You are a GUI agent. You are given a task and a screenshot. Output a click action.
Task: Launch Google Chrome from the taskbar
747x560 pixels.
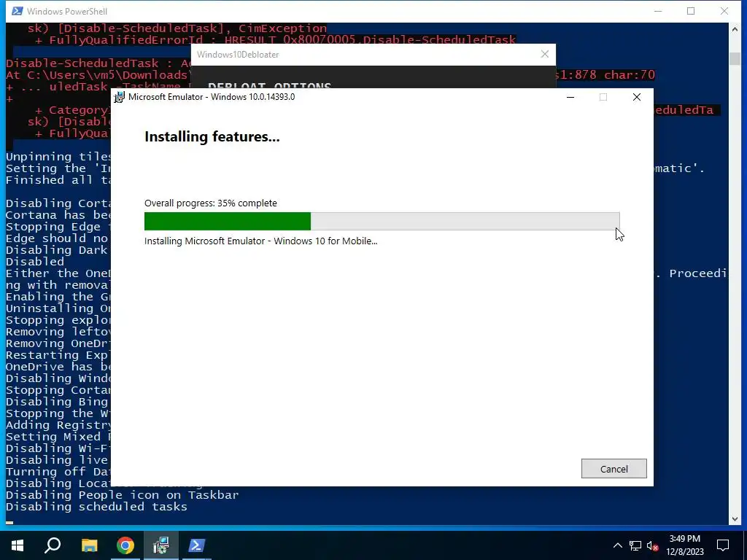click(125, 545)
